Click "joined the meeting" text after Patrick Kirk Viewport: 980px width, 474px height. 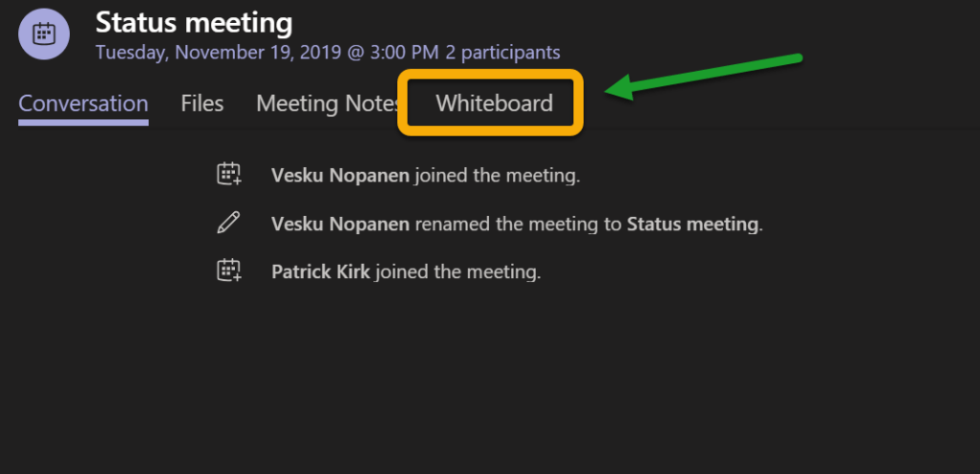coord(457,272)
